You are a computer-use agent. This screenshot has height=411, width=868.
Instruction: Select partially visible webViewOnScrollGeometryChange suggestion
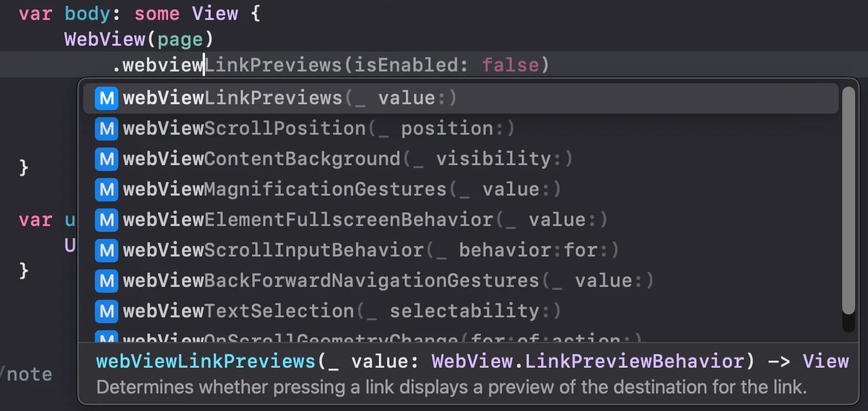tap(460, 337)
